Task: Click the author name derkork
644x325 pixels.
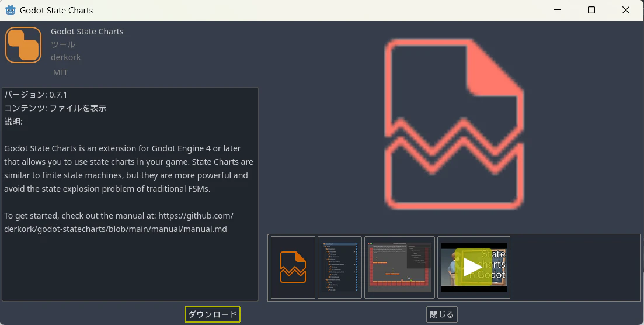Action: pyautogui.click(x=66, y=57)
